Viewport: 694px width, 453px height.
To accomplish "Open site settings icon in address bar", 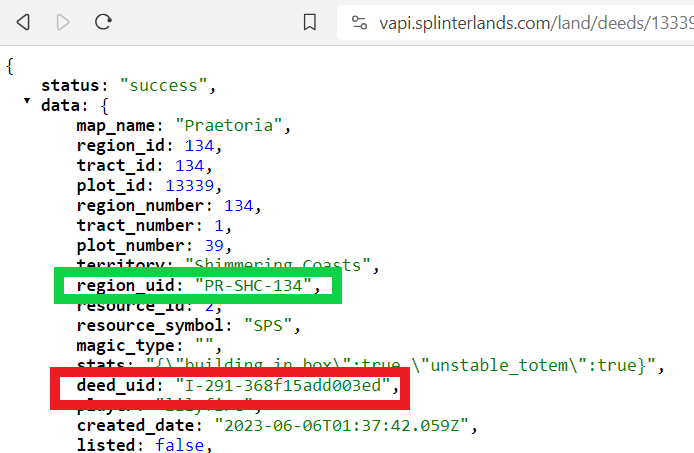I will coord(359,22).
